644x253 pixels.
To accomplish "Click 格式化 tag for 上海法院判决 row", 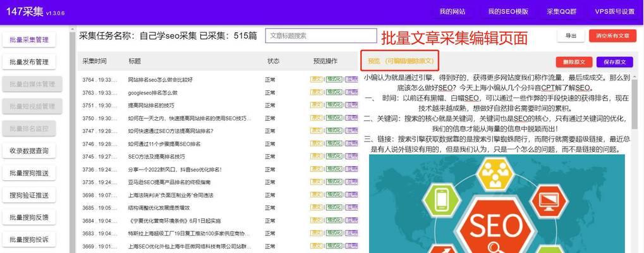I will click(334, 194).
